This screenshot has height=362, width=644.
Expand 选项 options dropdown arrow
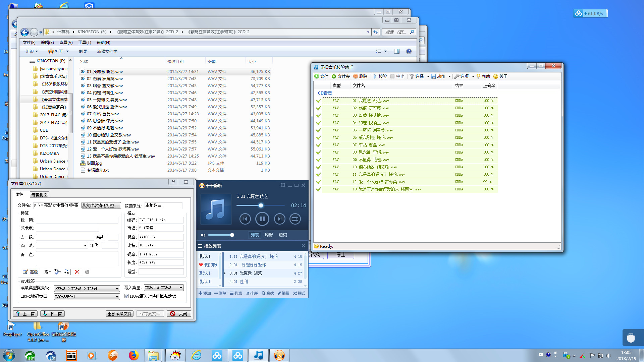(x=473, y=76)
